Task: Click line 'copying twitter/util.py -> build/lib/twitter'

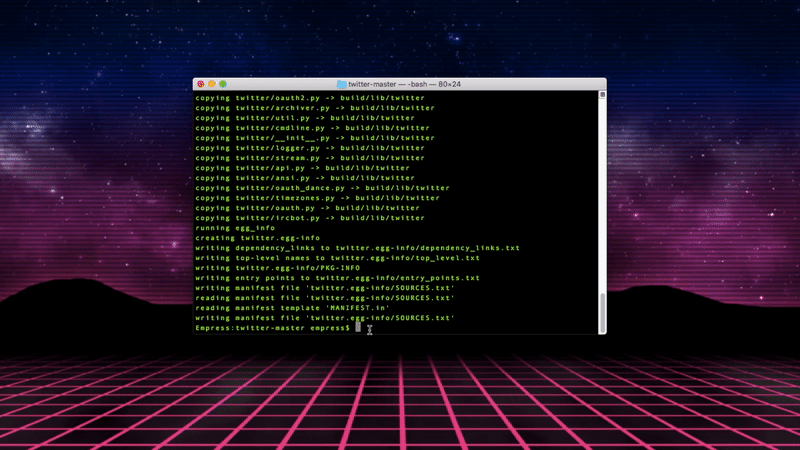Action: pos(305,118)
